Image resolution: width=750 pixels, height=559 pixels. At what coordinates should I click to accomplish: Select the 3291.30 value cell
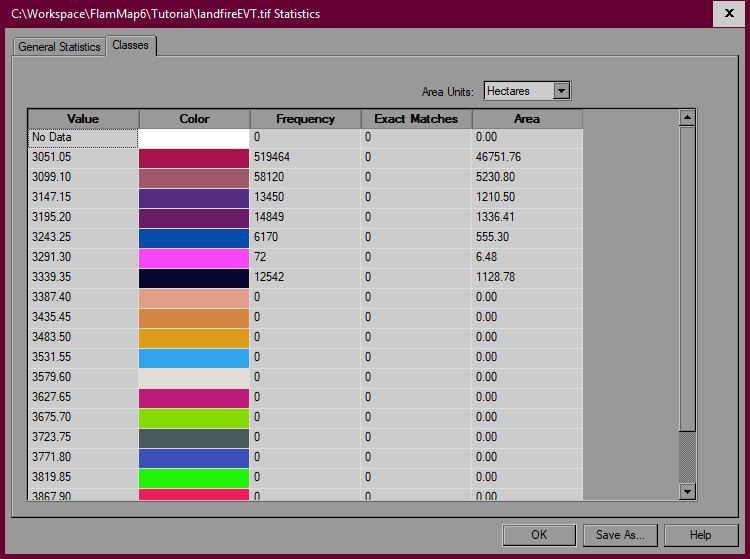[83, 258]
